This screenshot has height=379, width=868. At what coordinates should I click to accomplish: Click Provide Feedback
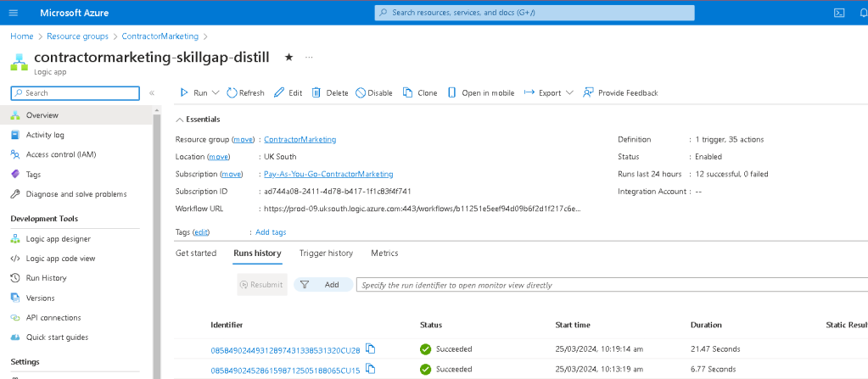coord(620,93)
